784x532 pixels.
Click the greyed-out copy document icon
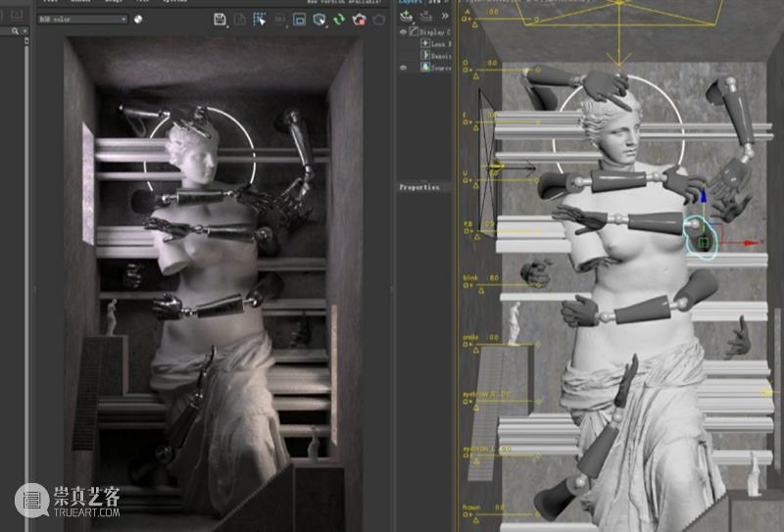[x=240, y=20]
